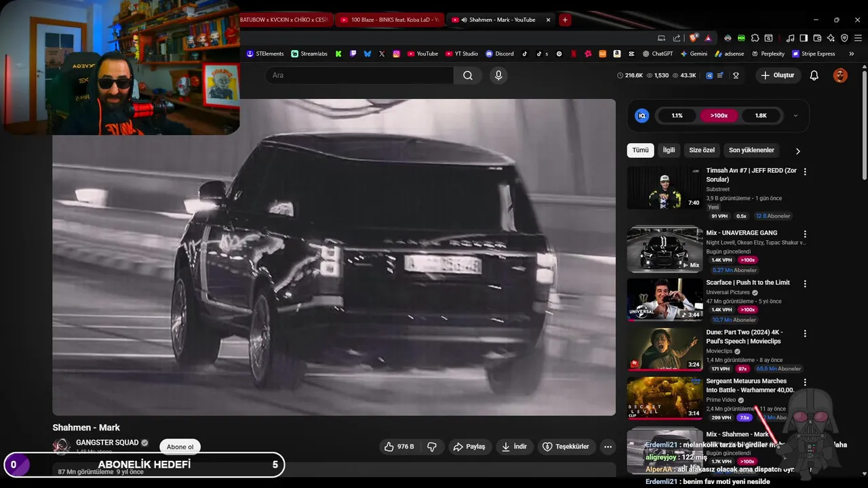868x488 pixels.
Task: Open the STElements bookmark
Action: [x=267, y=54]
